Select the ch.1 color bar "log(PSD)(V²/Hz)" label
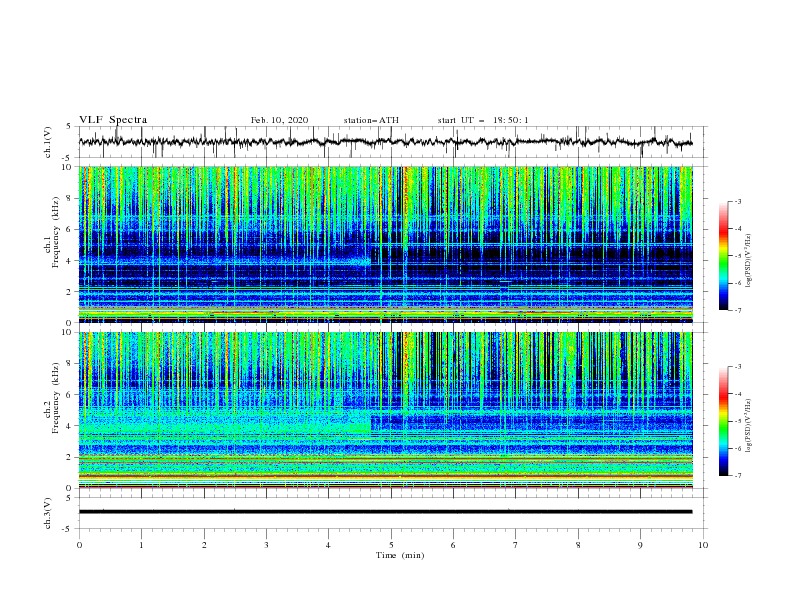Screen dimensions: 792x612 (748, 261)
